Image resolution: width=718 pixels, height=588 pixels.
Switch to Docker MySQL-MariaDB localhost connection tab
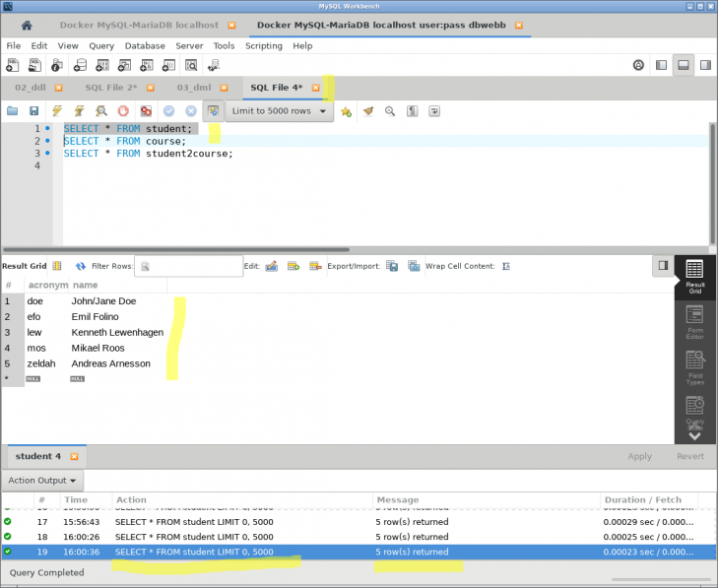(139, 26)
